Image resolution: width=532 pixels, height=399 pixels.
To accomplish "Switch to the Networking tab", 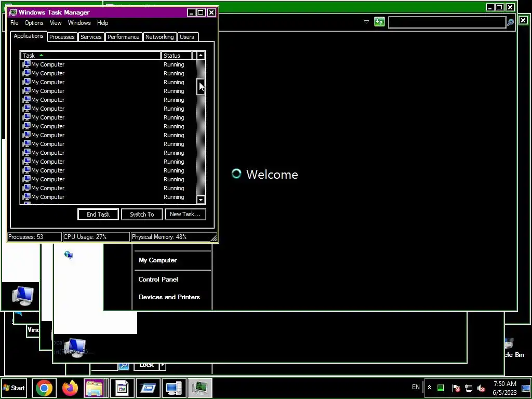I will tap(159, 37).
